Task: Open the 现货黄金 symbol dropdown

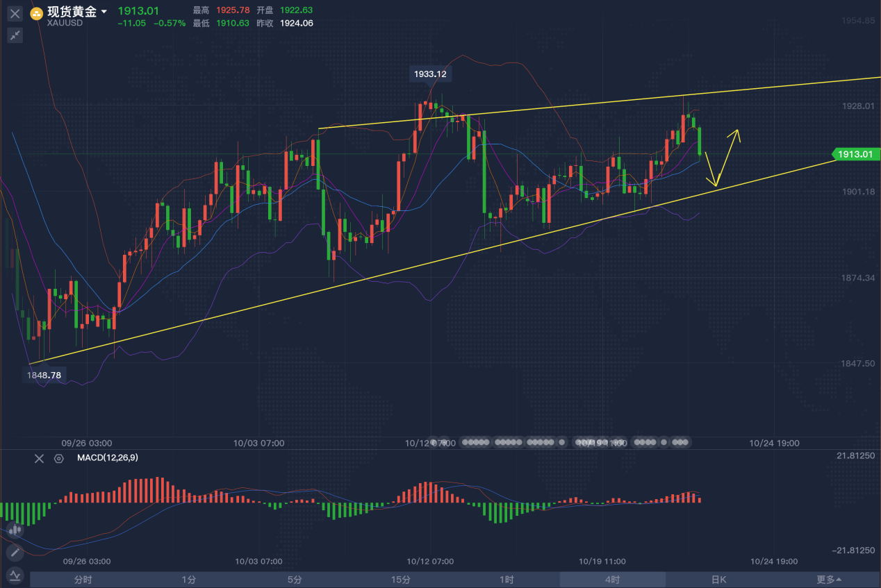Action: pos(104,12)
